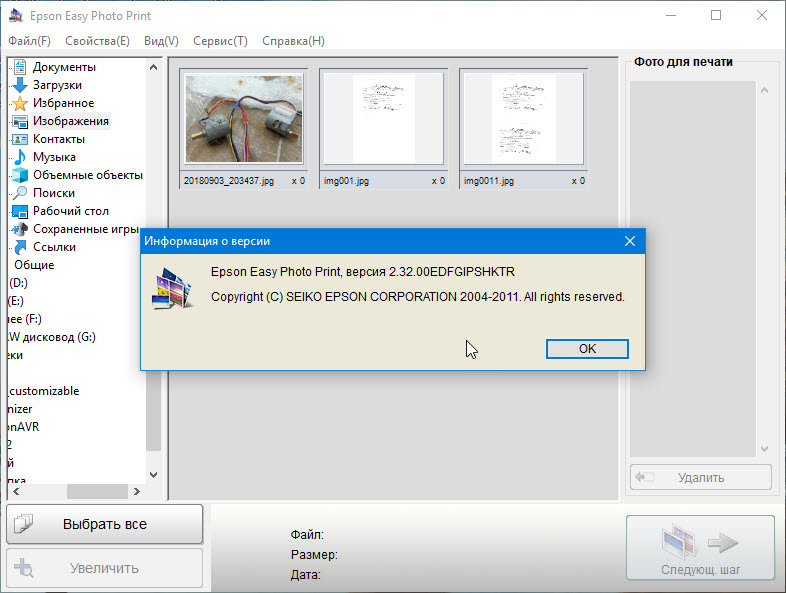Select Избранное in the folder tree
The height and width of the screenshot is (593, 786).
[x=64, y=103]
